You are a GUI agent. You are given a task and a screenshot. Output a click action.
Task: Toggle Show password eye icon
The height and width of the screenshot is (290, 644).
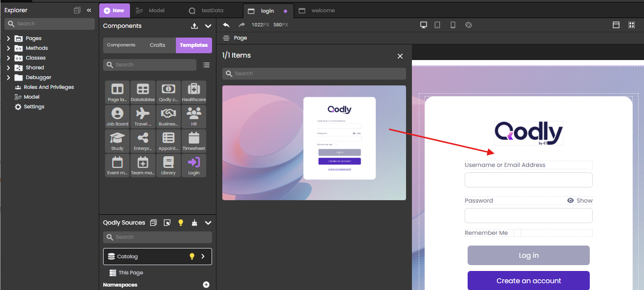tap(571, 201)
